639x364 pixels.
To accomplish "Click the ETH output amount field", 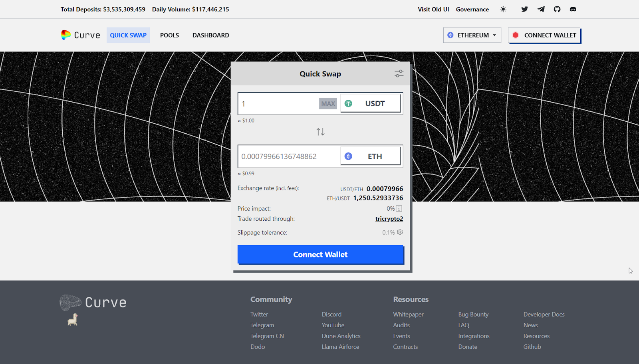I will pyautogui.click(x=289, y=156).
